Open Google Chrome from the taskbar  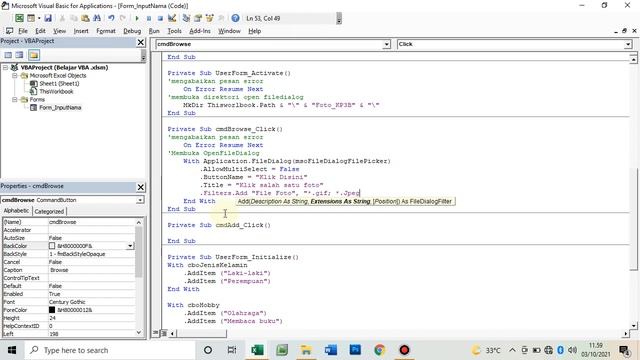point(380,350)
